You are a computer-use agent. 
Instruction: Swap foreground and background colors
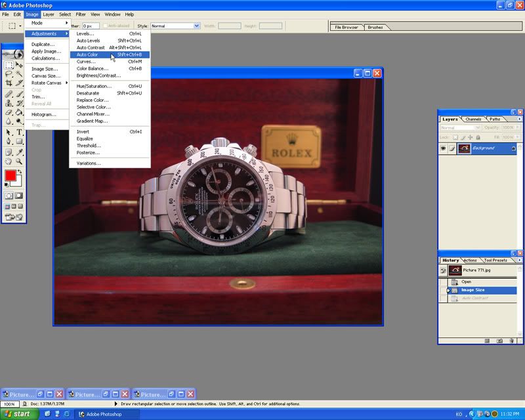coord(20,171)
